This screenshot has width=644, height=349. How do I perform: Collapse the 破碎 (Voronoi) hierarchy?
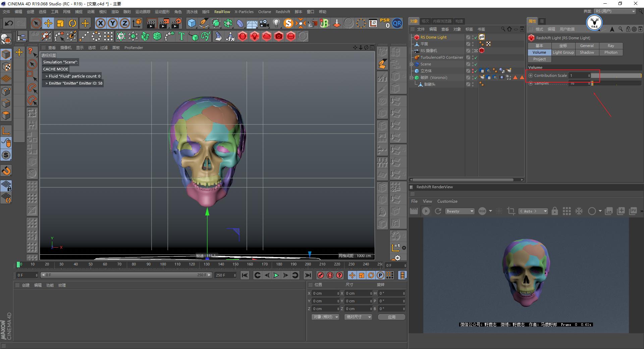[412, 77]
